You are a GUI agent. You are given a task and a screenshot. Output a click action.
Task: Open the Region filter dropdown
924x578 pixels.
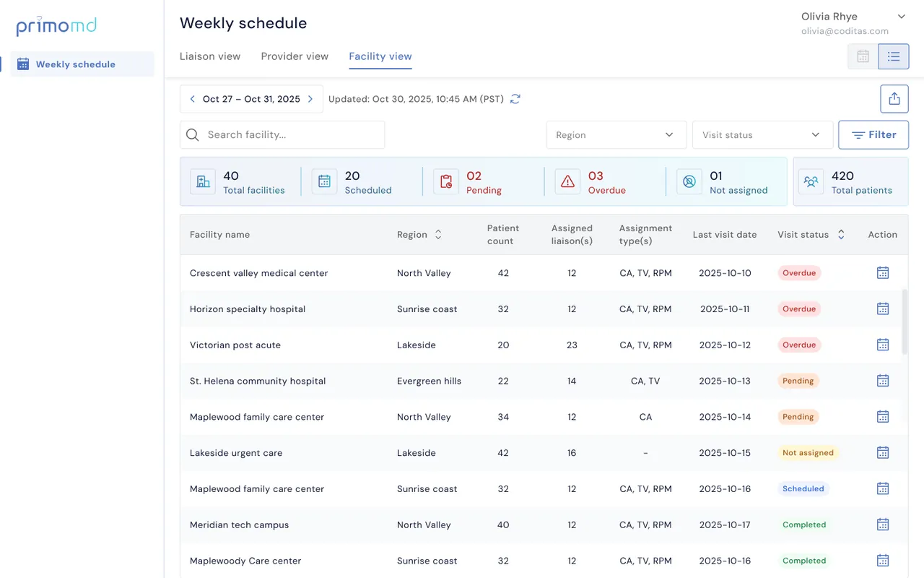click(x=616, y=135)
